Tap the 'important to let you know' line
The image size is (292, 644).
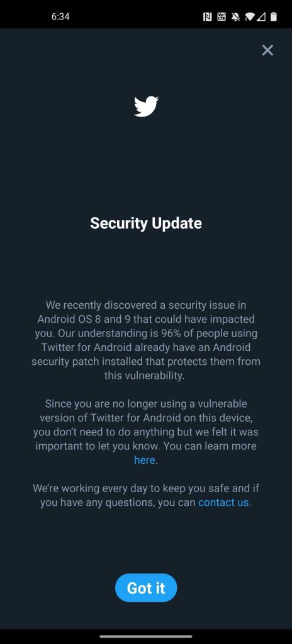[x=146, y=446]
